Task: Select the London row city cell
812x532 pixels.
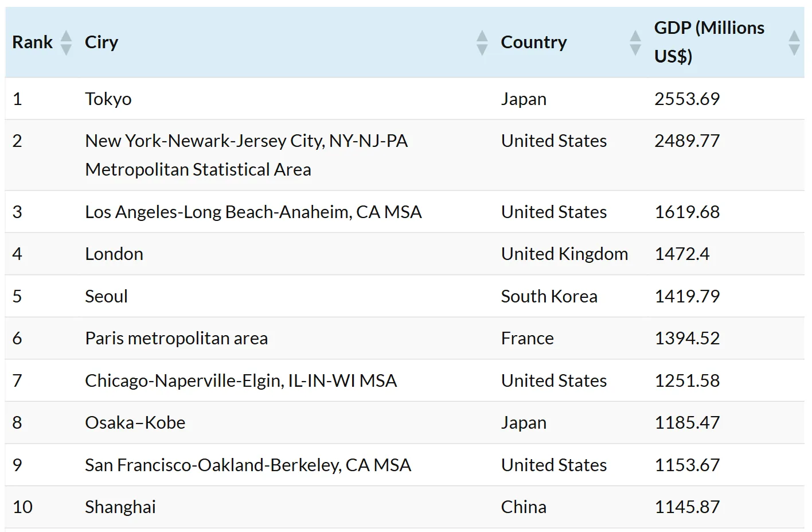Action: [114, 254]
